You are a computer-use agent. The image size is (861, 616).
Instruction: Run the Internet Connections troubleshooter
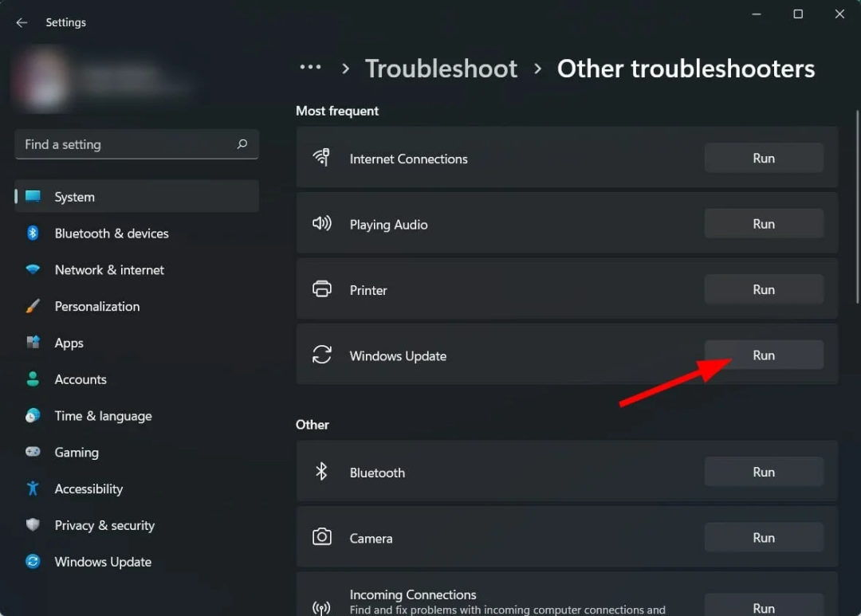763,158
